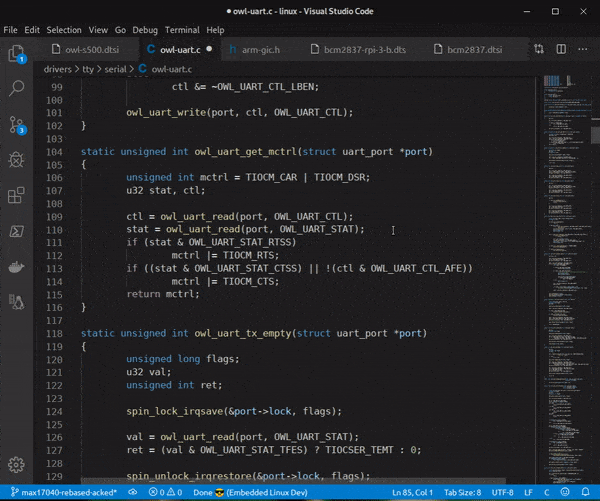Open the Debug view bug icon

(x=16, y=160)
